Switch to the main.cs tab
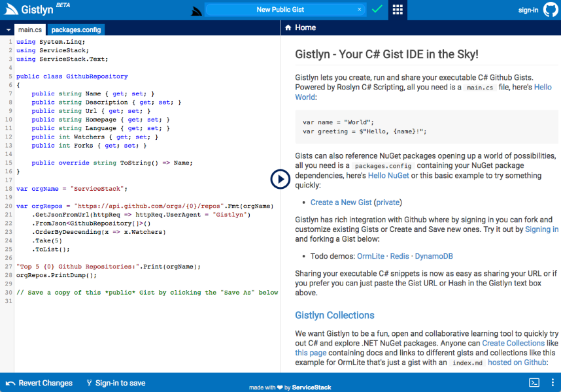This screenshot has width=561, height=392. click(x=30, y=30)
